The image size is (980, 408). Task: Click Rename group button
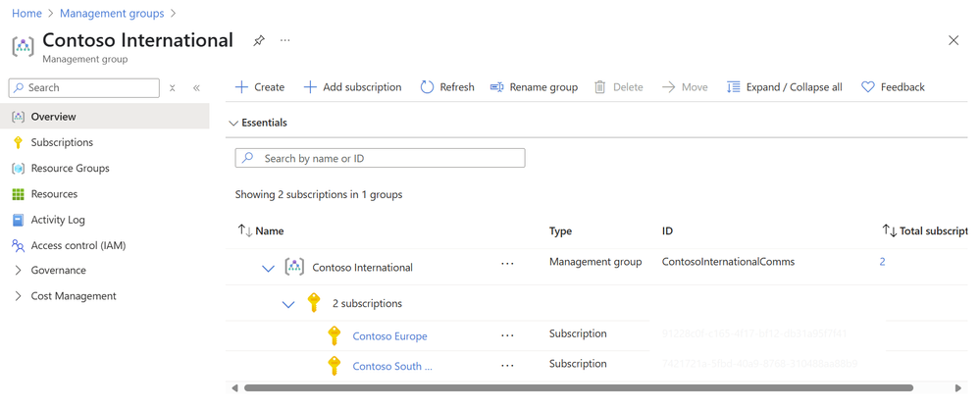[534, 87]
